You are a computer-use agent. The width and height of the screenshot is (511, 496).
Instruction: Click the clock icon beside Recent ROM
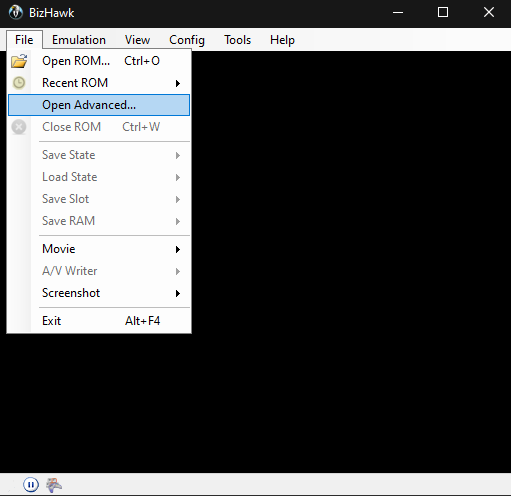point(19,83)
